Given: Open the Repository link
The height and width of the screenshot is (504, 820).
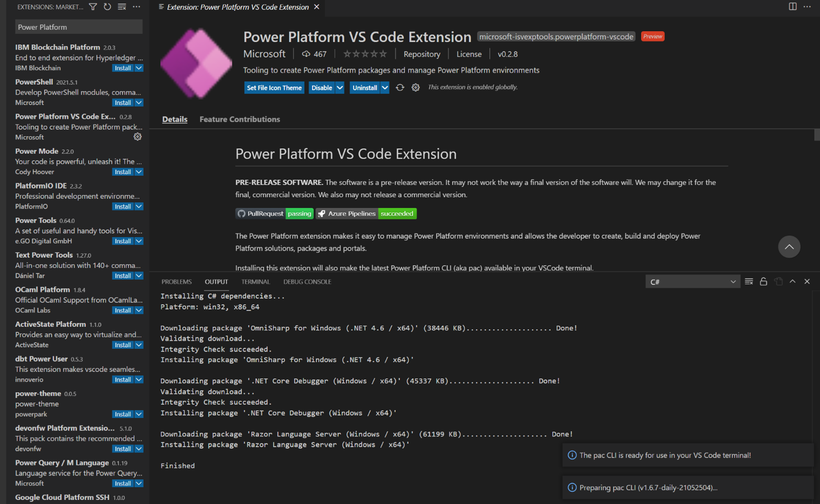Looking at the screenshot, I should (422, 54).
